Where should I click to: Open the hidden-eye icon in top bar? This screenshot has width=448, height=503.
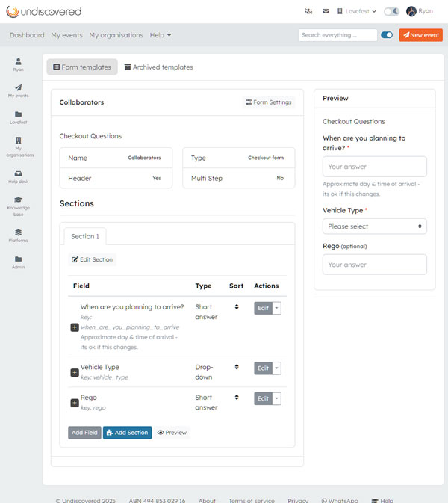(308, 11)
